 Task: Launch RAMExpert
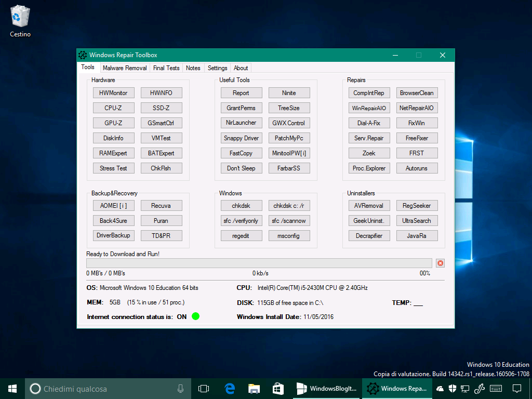[x=113, y=153]
